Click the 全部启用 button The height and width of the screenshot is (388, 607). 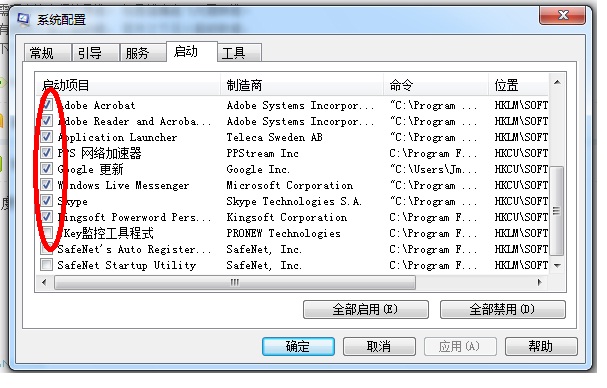(365, 309)
